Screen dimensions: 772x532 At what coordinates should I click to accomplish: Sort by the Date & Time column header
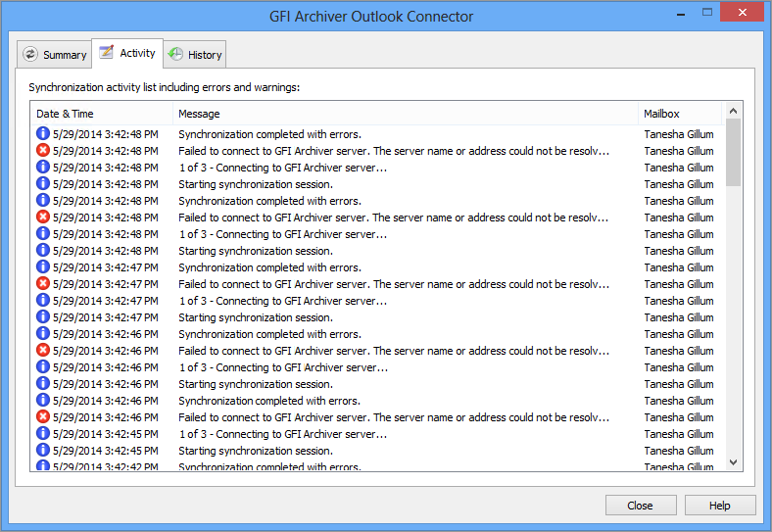[x=102, y=114]
